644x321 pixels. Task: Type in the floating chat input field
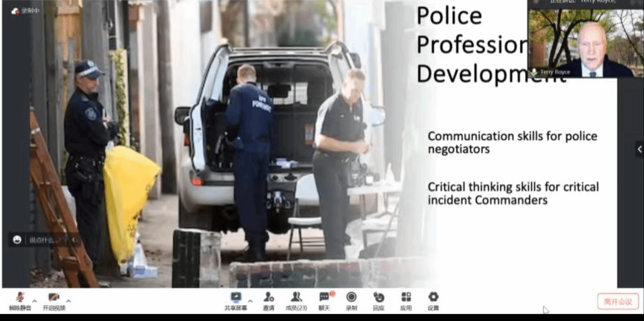click(45, 239)
